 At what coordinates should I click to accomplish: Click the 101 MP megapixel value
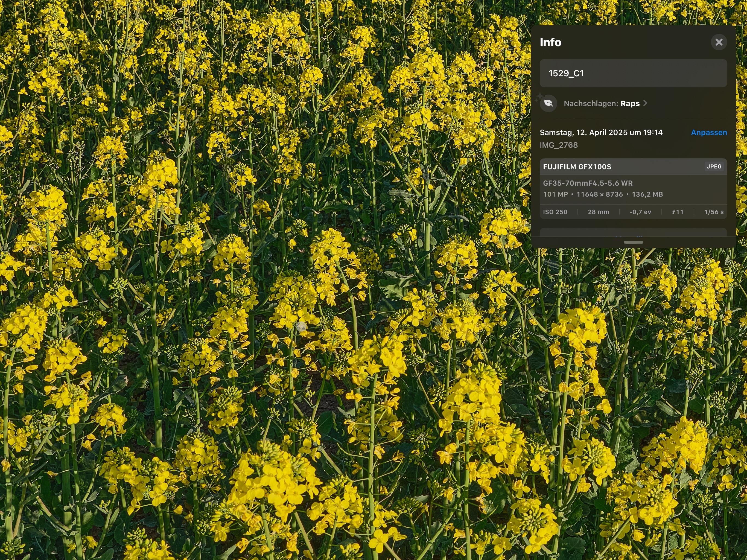click(x=555, y=194)
